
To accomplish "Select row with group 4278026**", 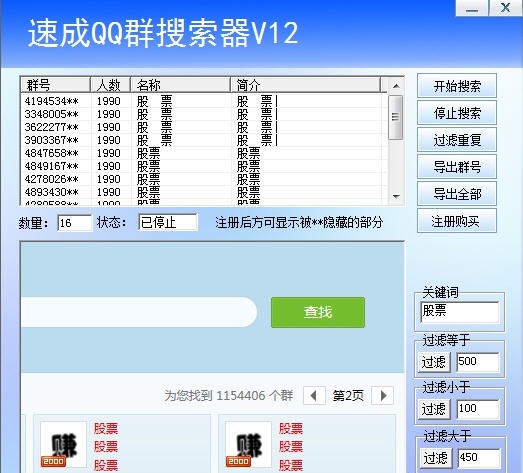I will [204, 179].
